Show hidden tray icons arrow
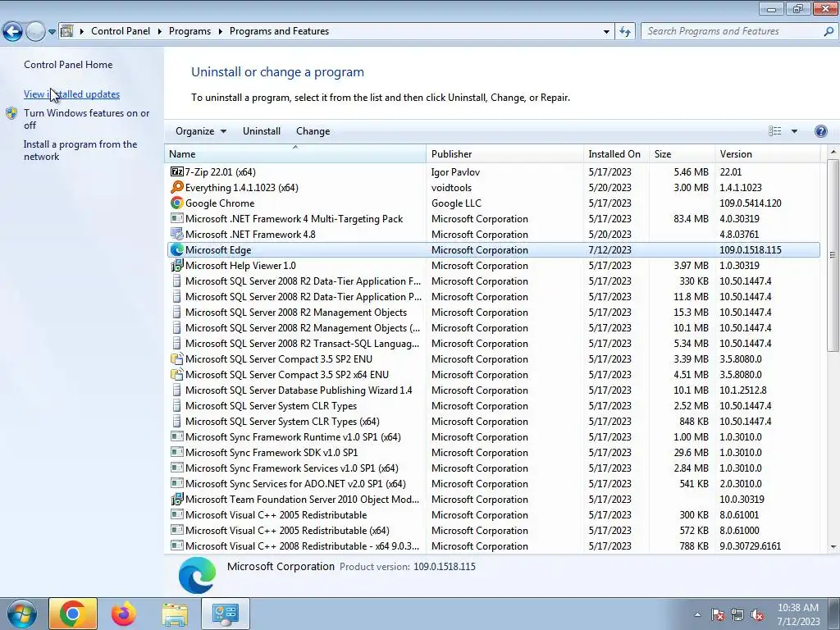 (697, 615)
